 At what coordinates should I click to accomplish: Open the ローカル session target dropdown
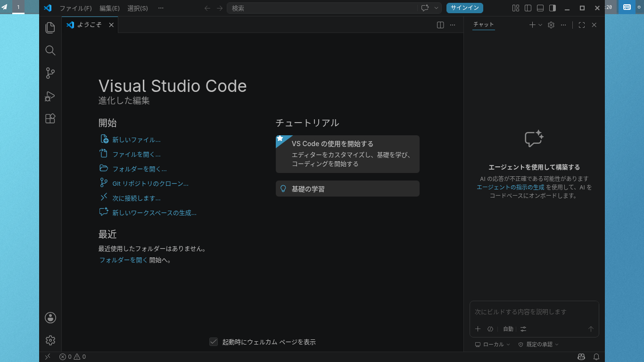coord(493,345)
